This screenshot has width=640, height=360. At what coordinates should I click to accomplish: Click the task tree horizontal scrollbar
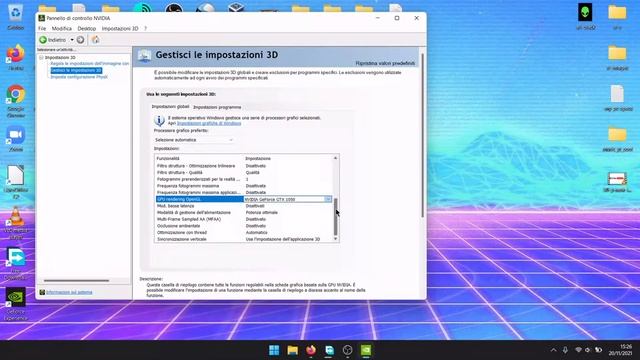pyautogui.click(x=76, y=280)
